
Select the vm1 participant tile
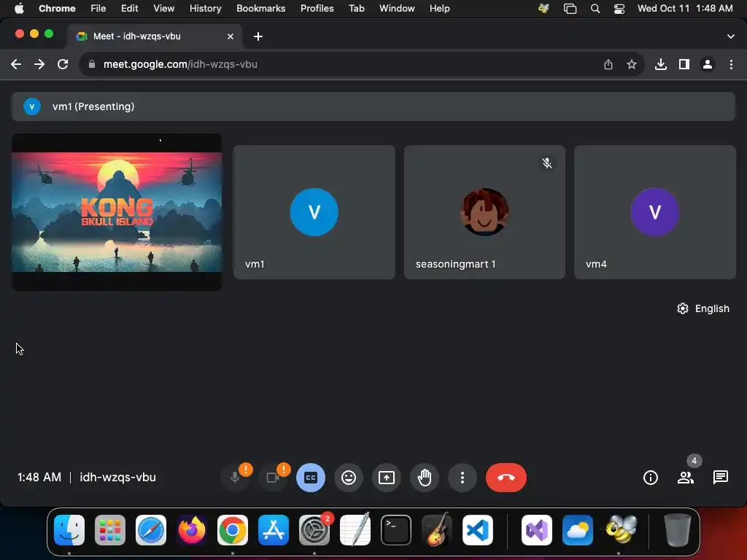(x=314, y=212)
